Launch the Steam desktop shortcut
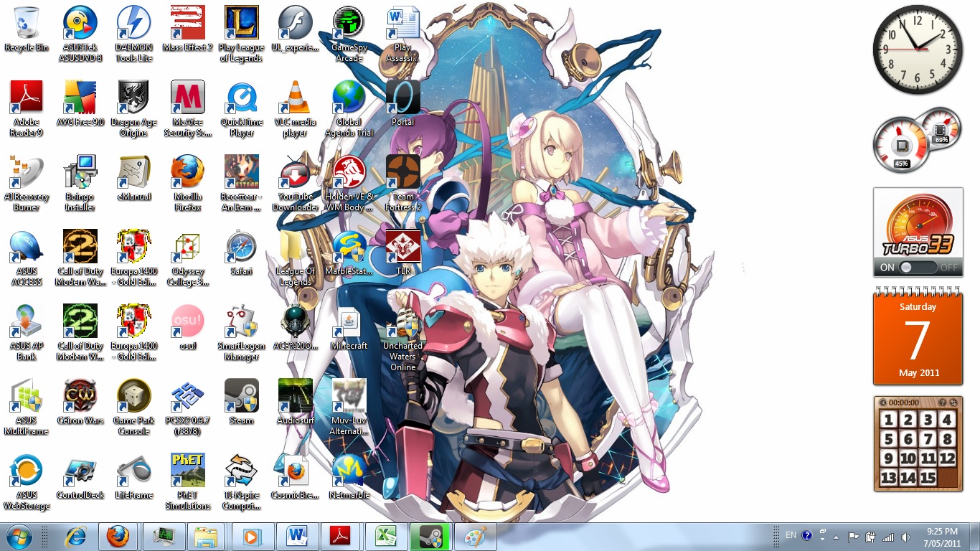The height and width of the screenshot is (551, 980). point(242,402)
